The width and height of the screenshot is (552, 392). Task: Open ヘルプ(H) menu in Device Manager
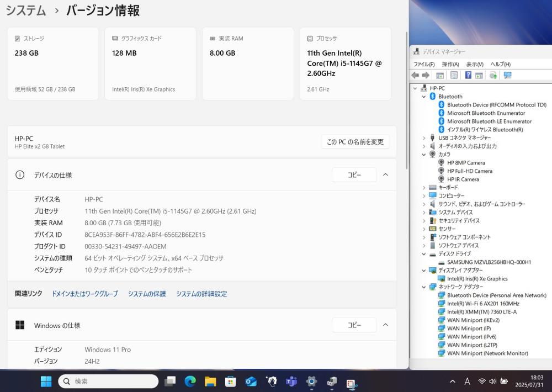coord(500,64)
